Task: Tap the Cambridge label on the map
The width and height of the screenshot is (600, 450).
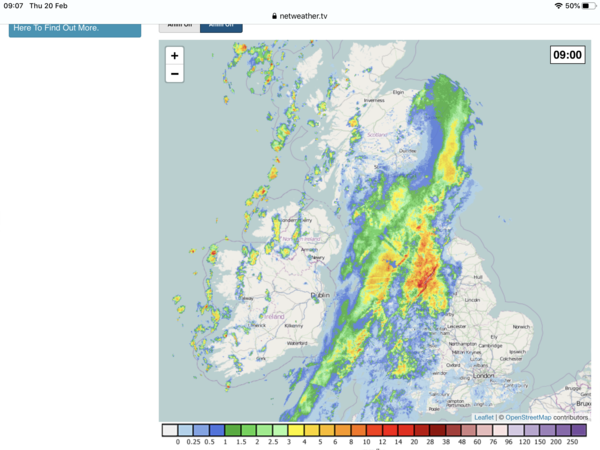Action: click(490, 346)
